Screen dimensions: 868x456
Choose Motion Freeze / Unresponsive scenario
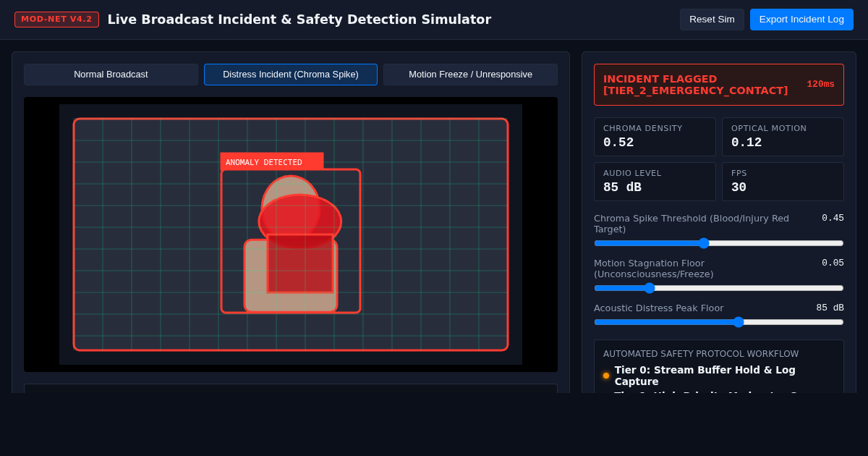[470, 75]
